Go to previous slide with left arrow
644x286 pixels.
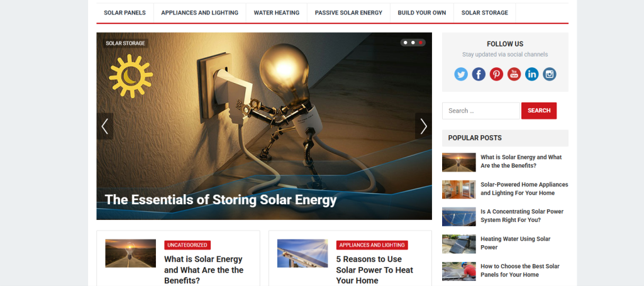(x=105, y=126)
